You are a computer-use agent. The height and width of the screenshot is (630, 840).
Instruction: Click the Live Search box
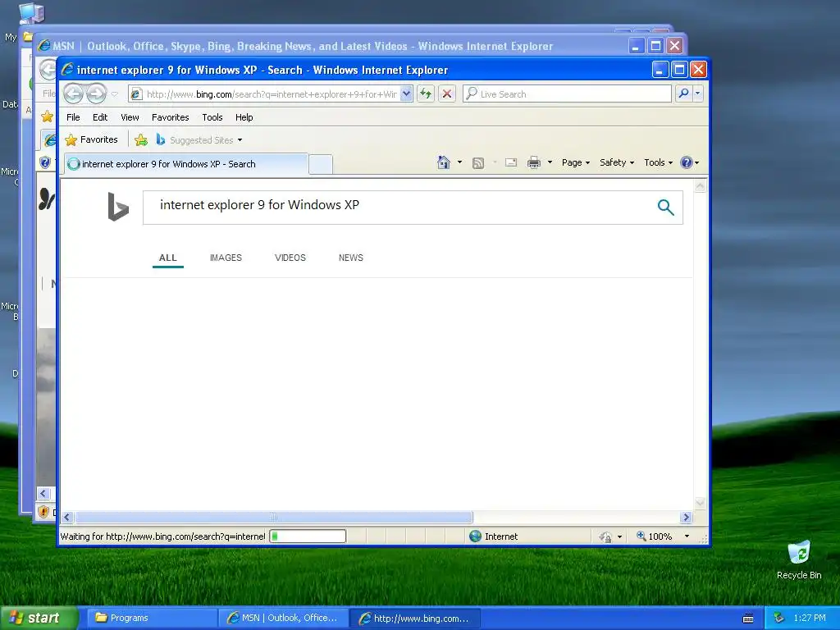[x=567, y=94]
